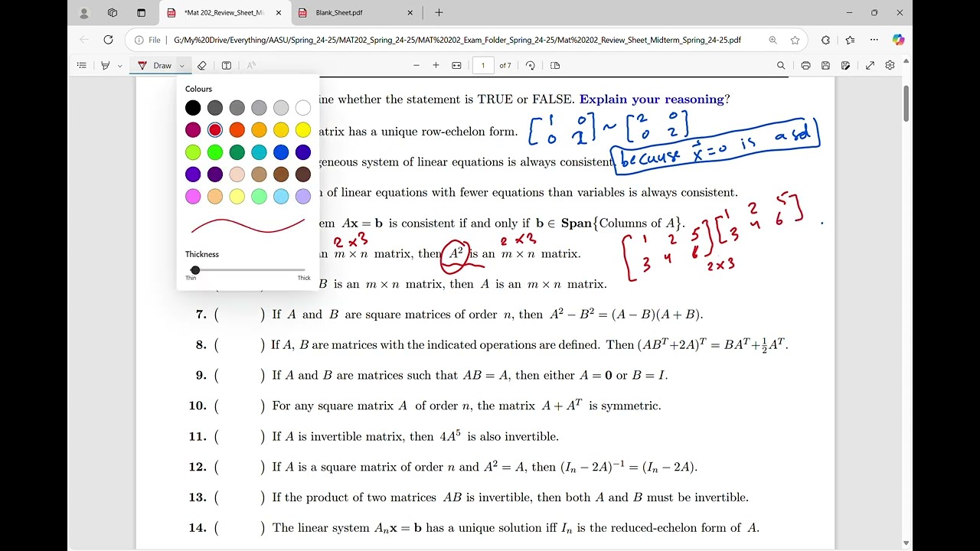Click the 'Thickness' label in Draw panel
Image resolution: width=980 pixels, height=551 pixels.
click(x=202, y=254)
